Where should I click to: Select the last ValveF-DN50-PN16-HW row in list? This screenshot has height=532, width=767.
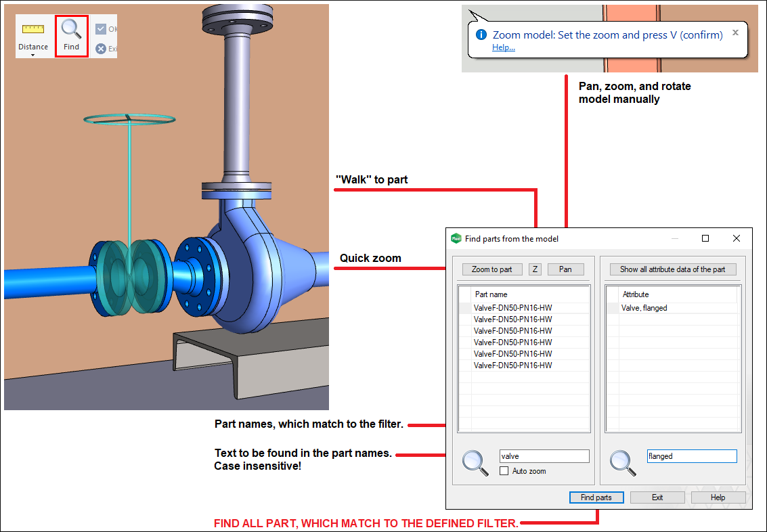[524, 365]
